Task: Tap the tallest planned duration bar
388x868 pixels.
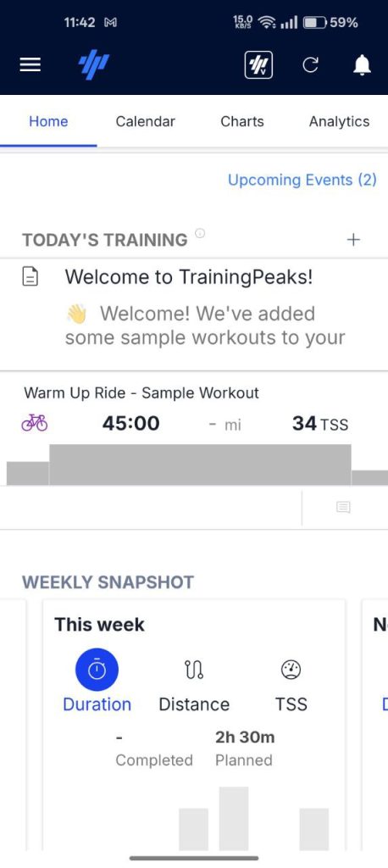Action: 234,818
